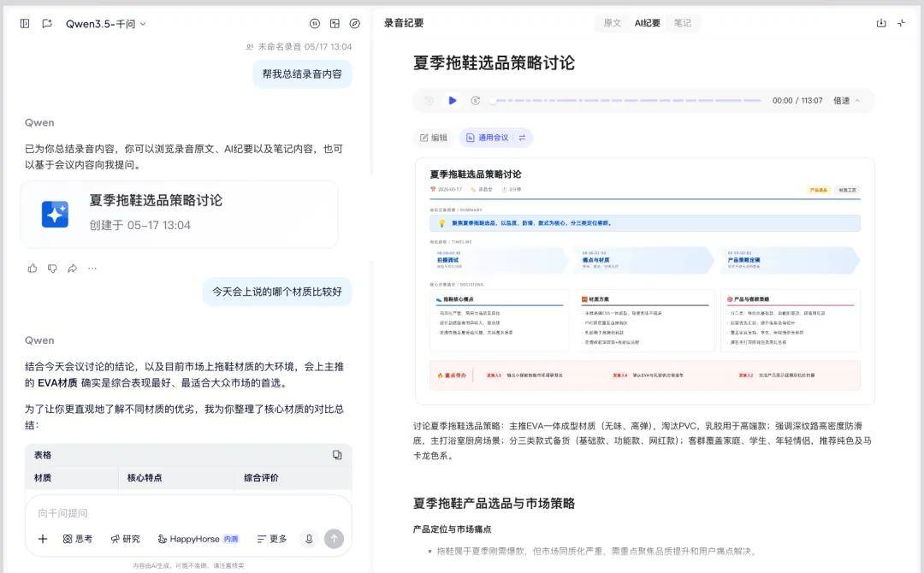Click the summary infographic image

[x=645, y=281]
